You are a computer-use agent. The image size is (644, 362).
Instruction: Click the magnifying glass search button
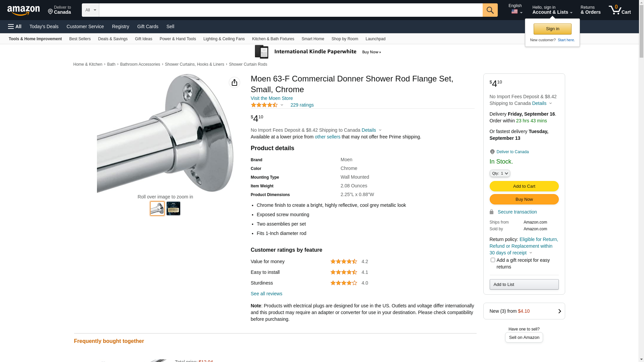click(x=490, y=10)
